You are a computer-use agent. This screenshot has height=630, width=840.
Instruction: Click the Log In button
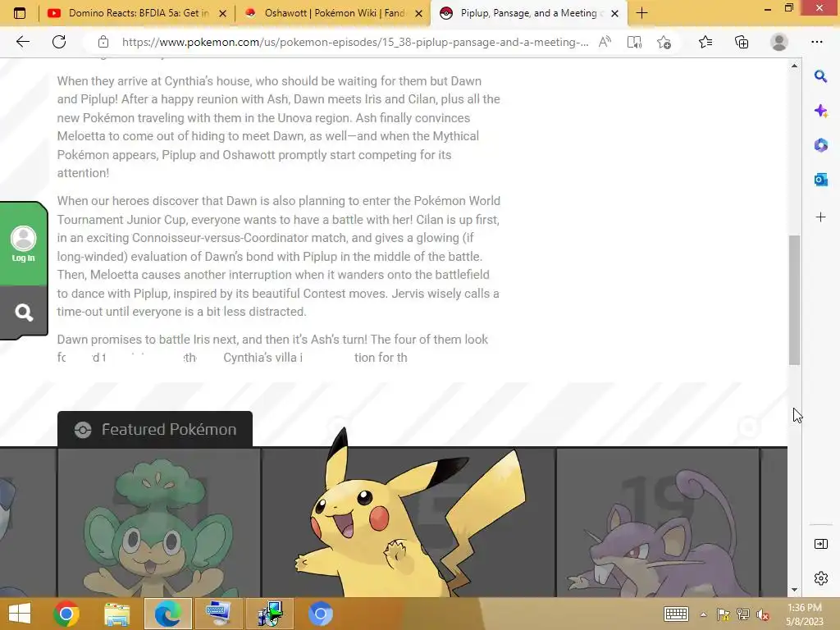[24, 244]
